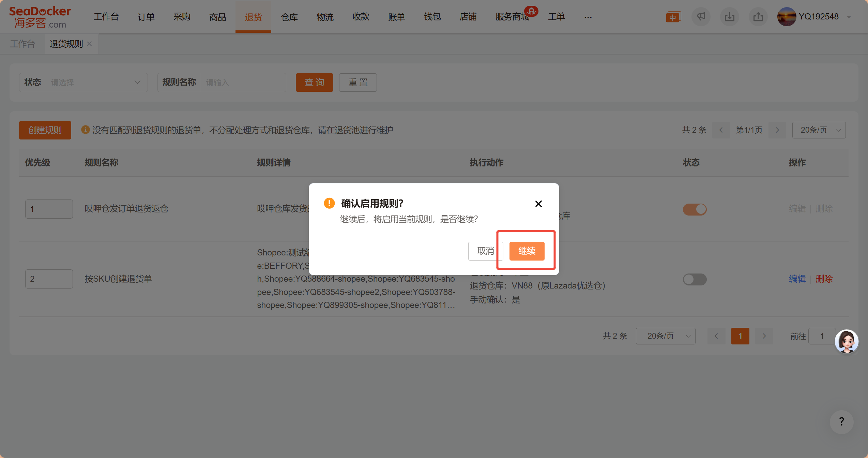Open the 状态 filter dropdown
Screen dimensions: 868x458
[96, 83]
